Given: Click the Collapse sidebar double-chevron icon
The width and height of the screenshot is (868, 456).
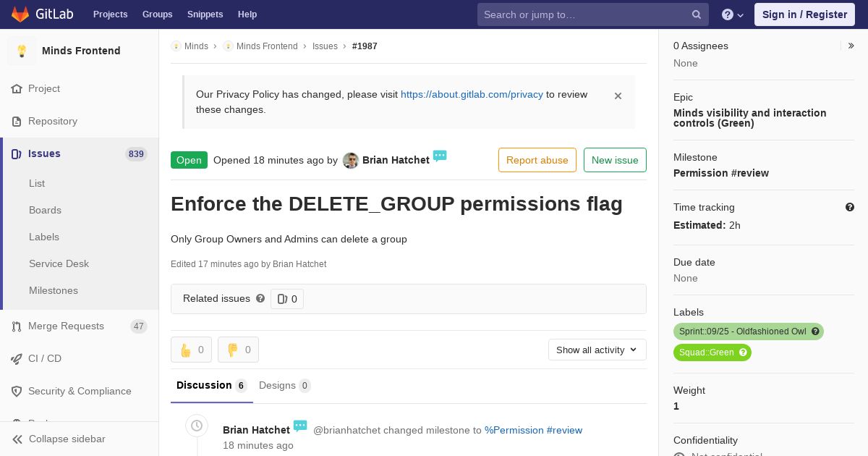Looking at the screenshot, I should (x=17, y=439).
